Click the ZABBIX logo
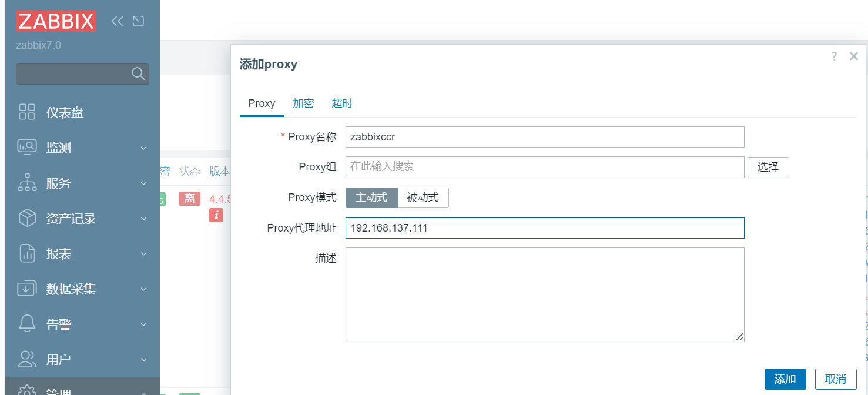 click(56, 21)
